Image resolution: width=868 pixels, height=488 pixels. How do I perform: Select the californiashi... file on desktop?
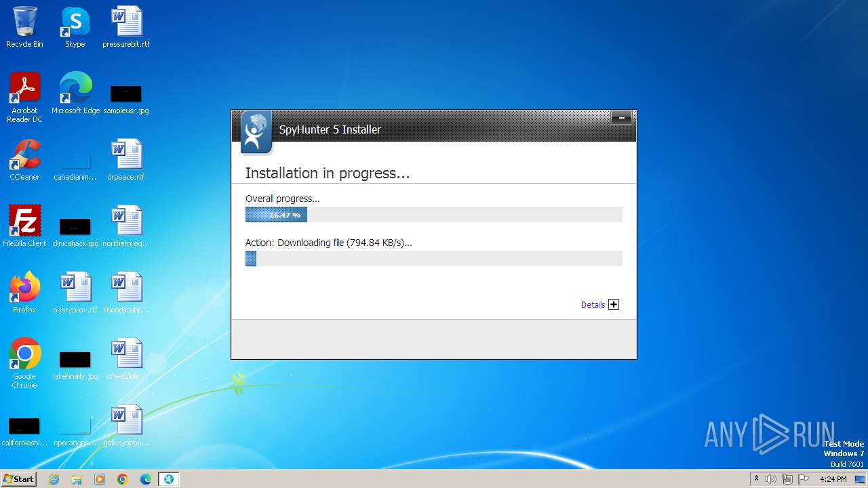click(x=24, y=431)
